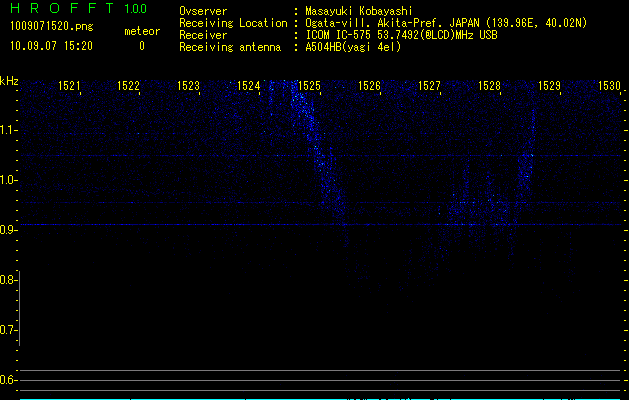
Task: Click the 1525 time marker
Action: point(309,86)
